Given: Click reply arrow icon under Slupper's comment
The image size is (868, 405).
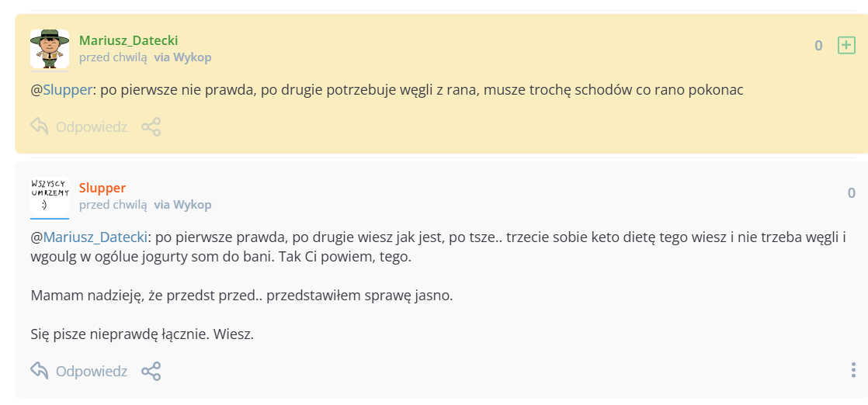Looking at the screenshot, I should click(x=40, y=371).
